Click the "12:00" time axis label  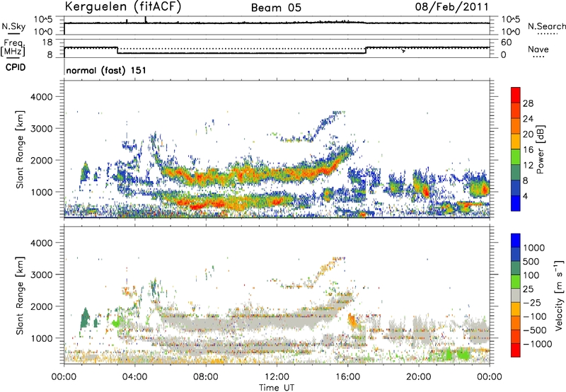pos(277,377)
